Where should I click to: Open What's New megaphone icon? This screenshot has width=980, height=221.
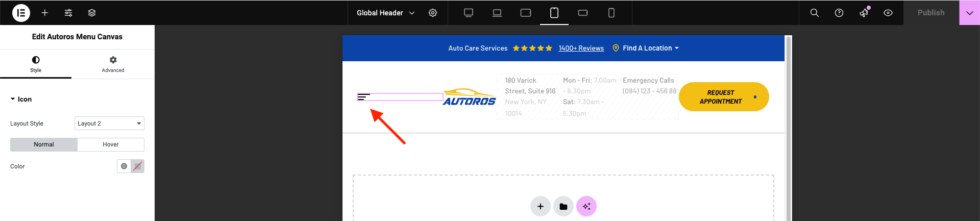click(864, 13)
